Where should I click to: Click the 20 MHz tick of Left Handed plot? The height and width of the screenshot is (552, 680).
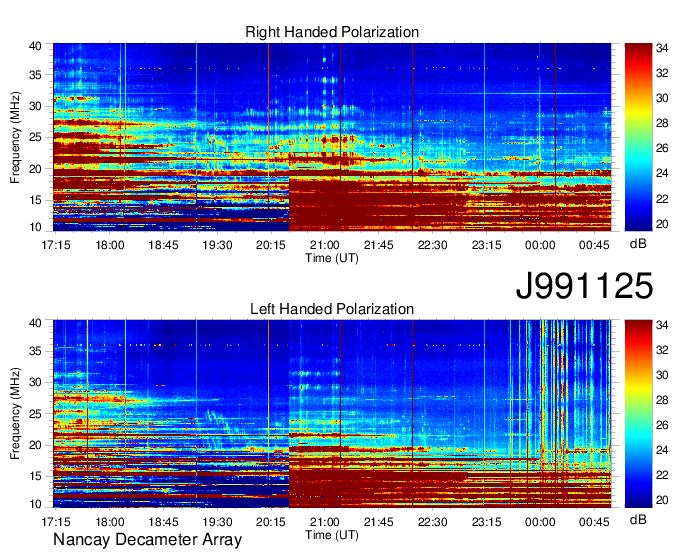click(x=36, y=445)
